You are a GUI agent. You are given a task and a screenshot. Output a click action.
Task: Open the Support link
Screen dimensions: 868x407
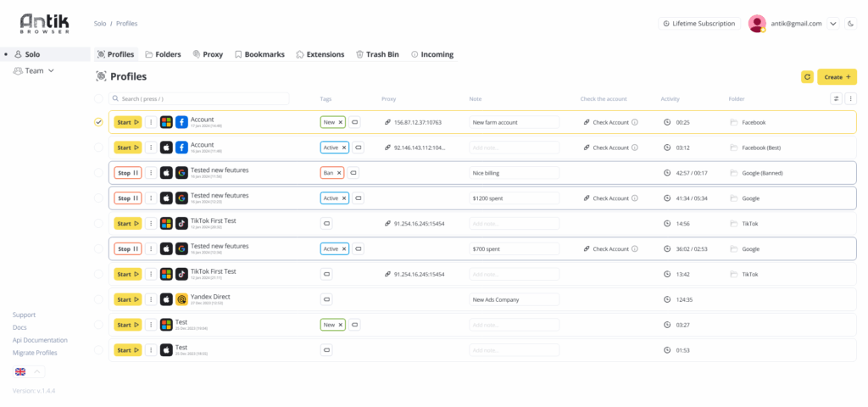click(x=24, y=315)
